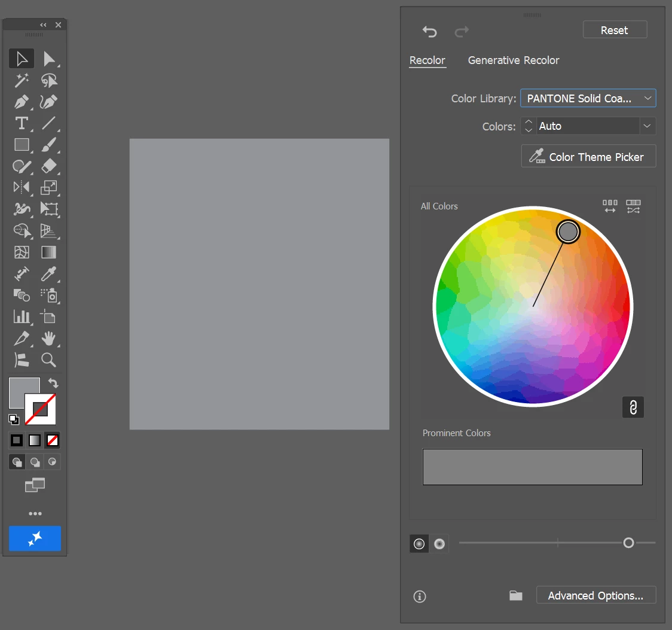Select the Eyedropper tool
Viewport: 672px width, 630px height.
tap(49, 273)
